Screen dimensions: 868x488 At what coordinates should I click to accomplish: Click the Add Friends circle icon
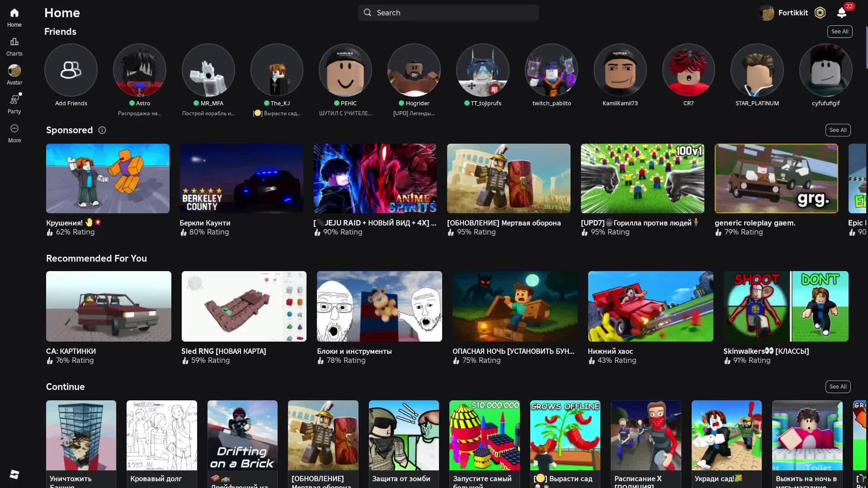71,70
